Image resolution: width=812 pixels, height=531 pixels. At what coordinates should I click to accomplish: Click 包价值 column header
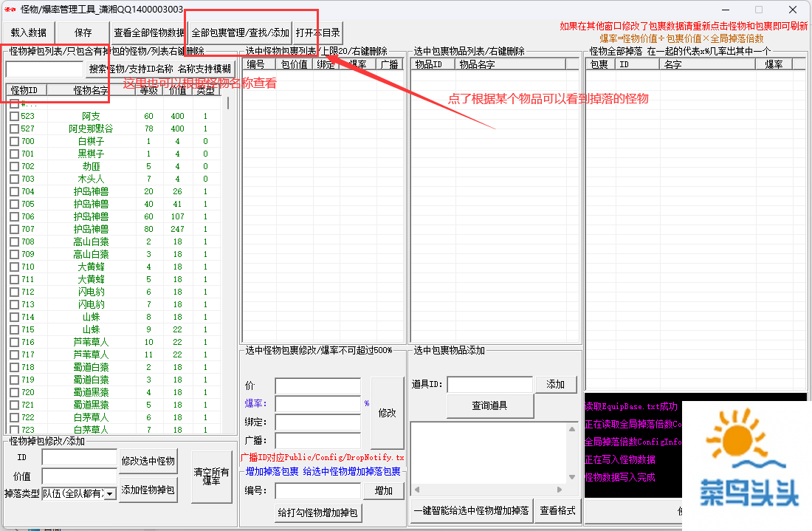click(x=294, y=64)
